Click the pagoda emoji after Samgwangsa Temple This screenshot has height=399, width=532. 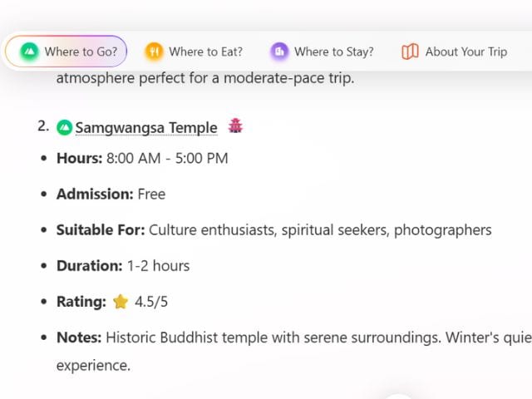pyautogui.click(x=235, y=126)
